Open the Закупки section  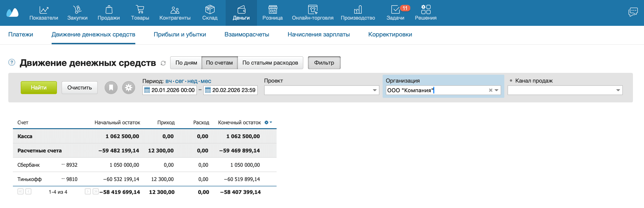coord(77,12)
